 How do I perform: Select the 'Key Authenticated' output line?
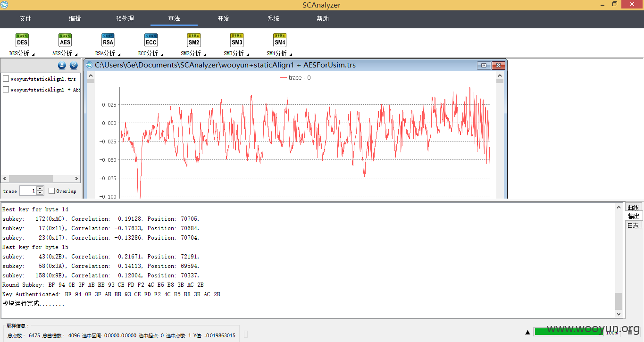(x=111, y=294)
